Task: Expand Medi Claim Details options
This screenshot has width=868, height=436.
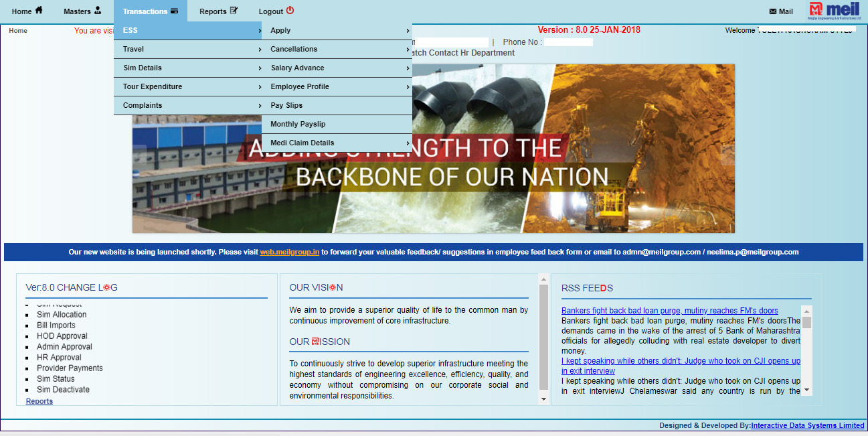Action: (407, 142)
